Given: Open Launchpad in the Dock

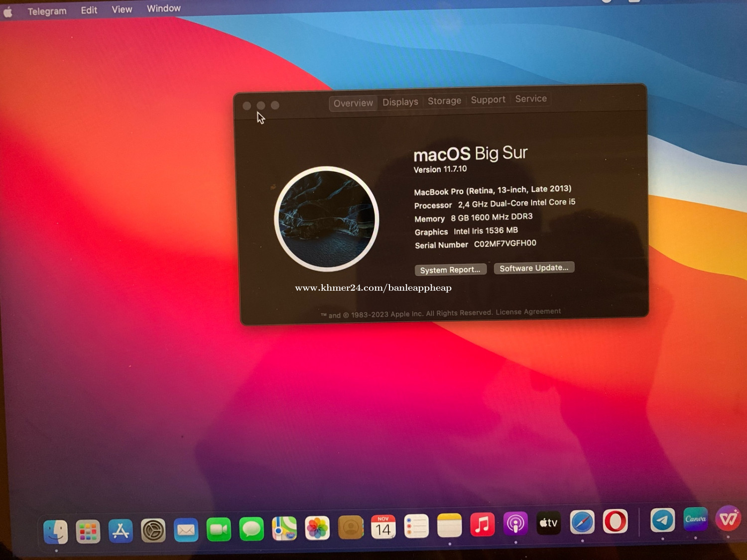Looking at the screenshot, I should [x=88, y=532].
